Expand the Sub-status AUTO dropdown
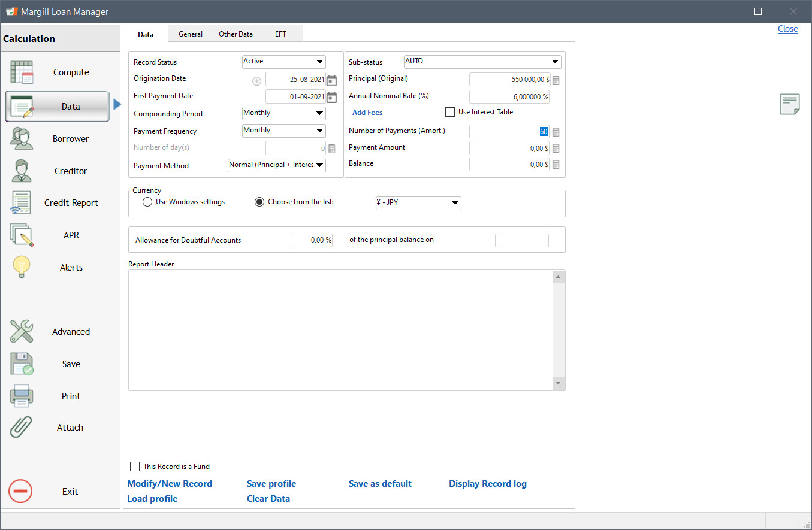The height and width of the screenshot is (530, 812). click(x=482, y=62)
